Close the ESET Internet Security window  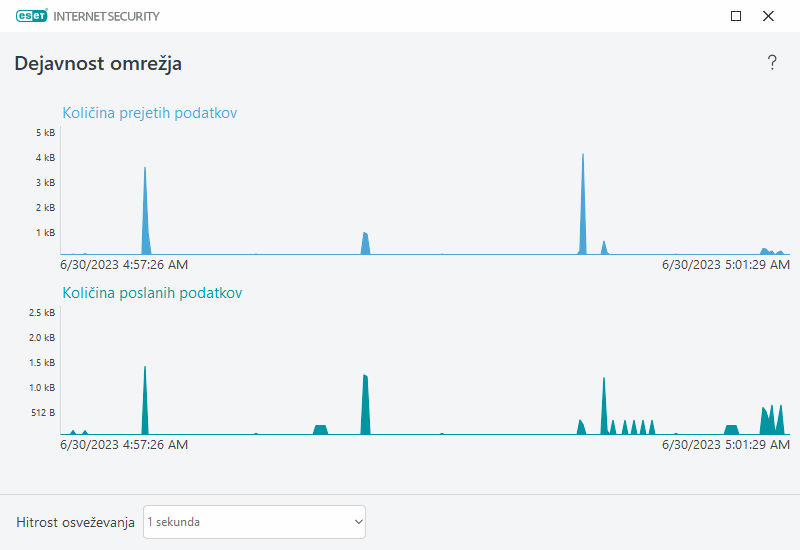768,16
